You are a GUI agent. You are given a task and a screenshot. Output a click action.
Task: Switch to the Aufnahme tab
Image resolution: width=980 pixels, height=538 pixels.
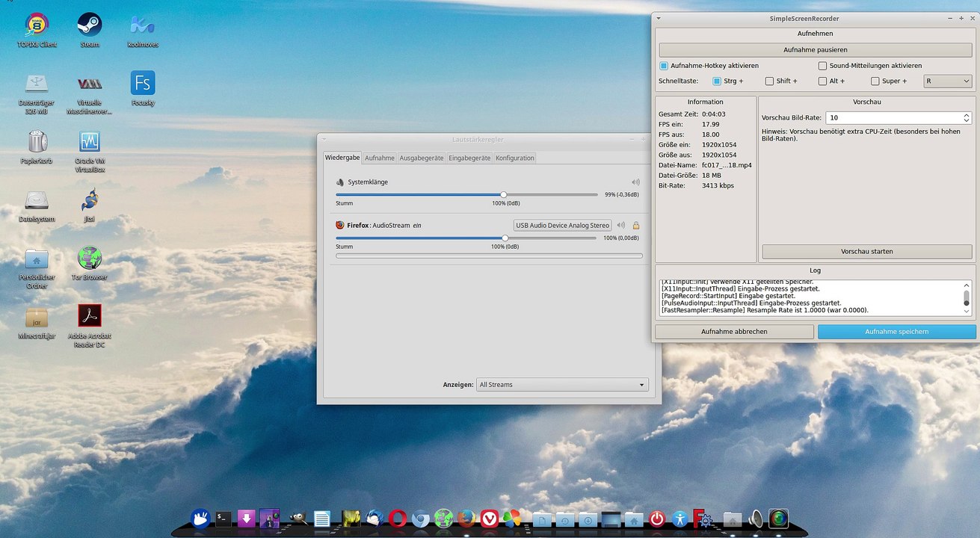click(380, 158)
